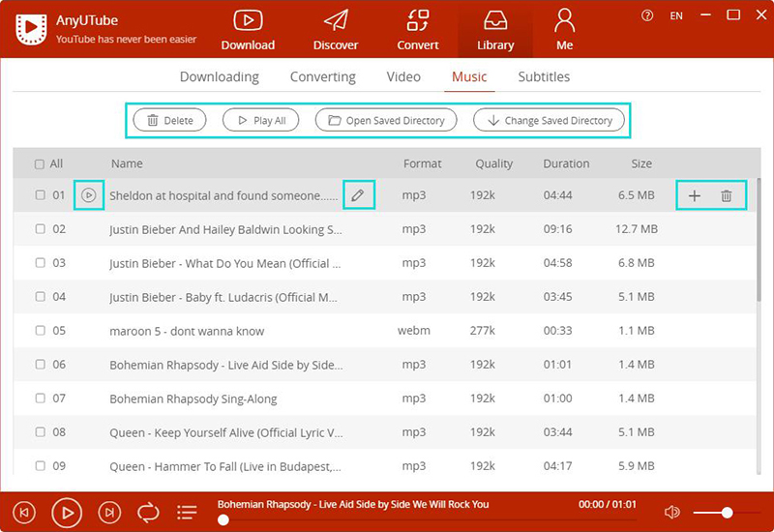The image size is (774, 532).
Task: Click the AnyUTube logo icon
Action: 32,29
